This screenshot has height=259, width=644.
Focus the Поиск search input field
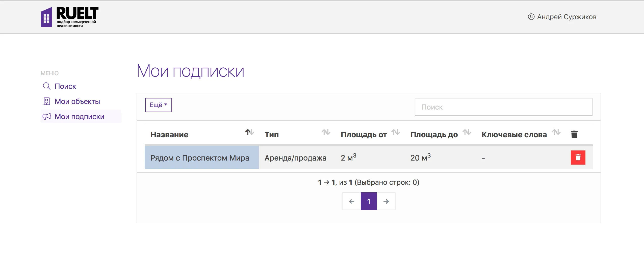(x=503, y=107)
